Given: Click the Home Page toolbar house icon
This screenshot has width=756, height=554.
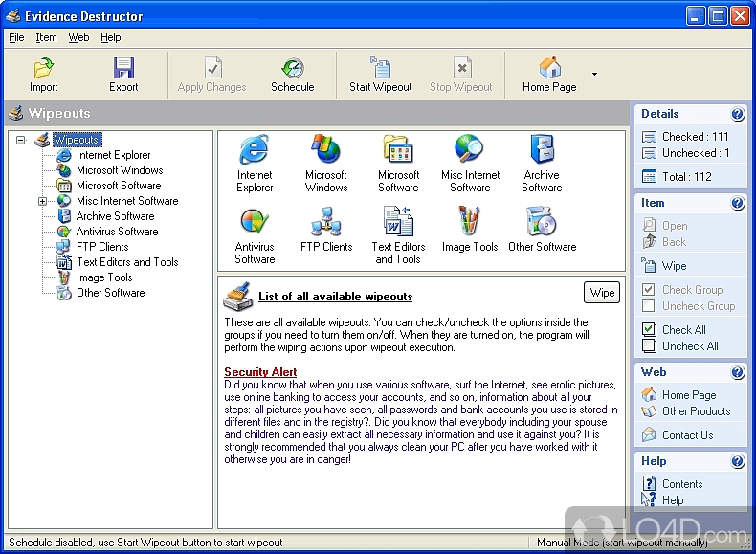Looking at the screenshot, I should pyautogui.click(x=549, y=68).
